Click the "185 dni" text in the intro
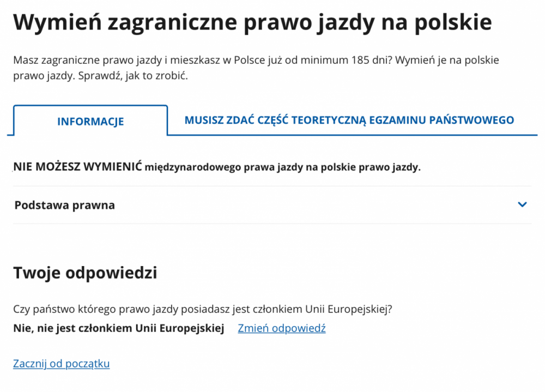The height and width of the screenshot is (392, 545). pos(369,61)
